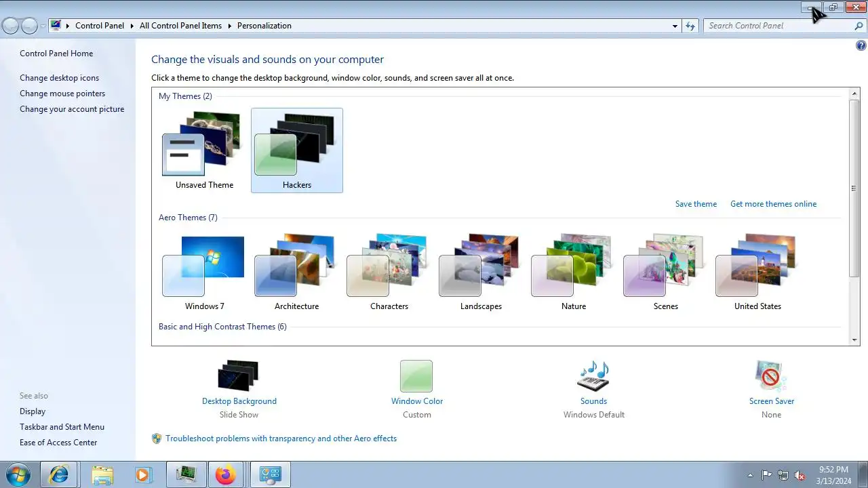
Task: Show hidden tray icons arrow
Action: 750,475
